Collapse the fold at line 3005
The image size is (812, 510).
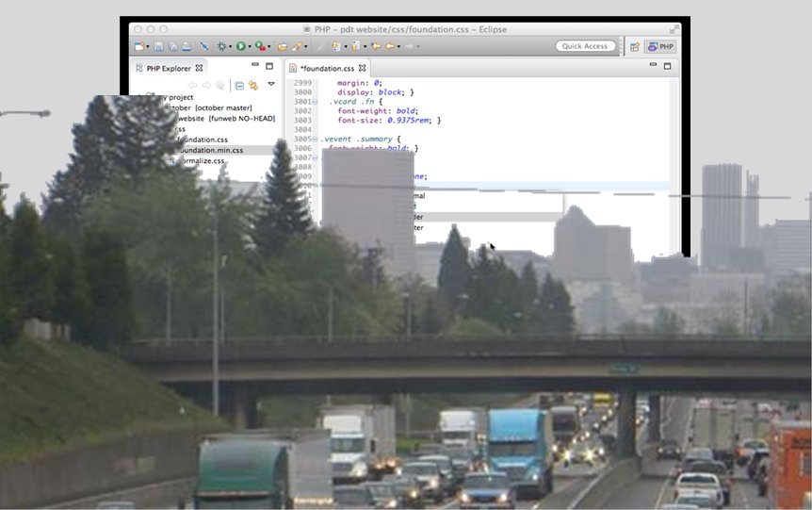(315, 139)
